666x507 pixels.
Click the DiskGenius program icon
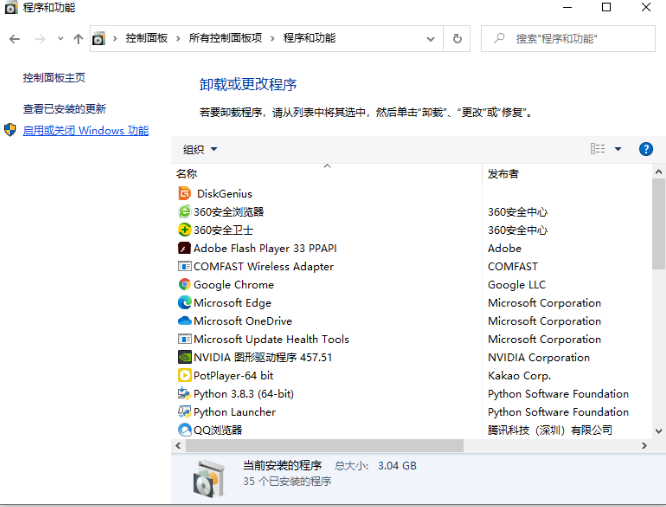[x=184, y=194]
